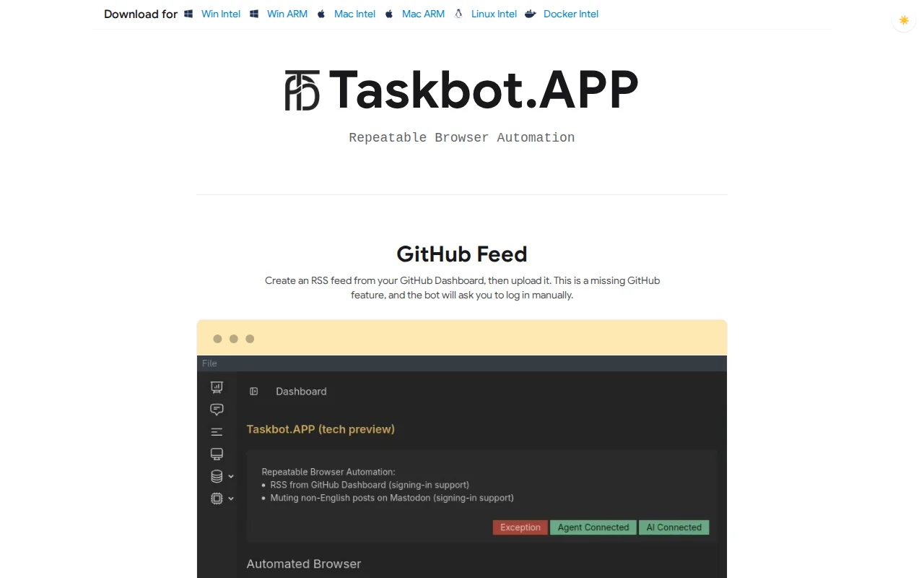The height and width of the screenshot is (578, 924).
Task: Click the Windows logo beside Win Intel
Action: coord(188,14)
